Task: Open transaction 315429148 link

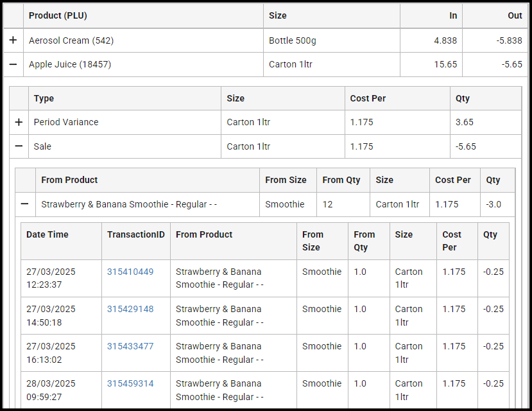Action: [x=130, y=309]
